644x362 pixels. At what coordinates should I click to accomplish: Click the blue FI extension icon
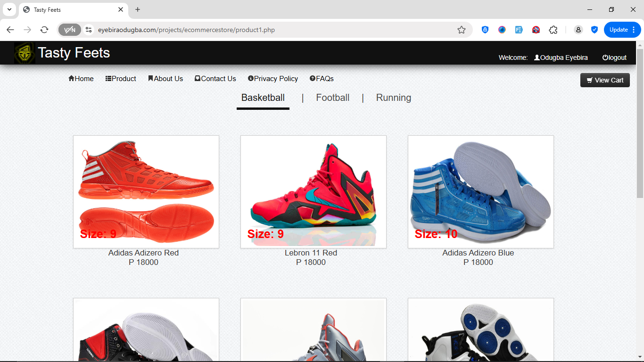coord(519,30)
